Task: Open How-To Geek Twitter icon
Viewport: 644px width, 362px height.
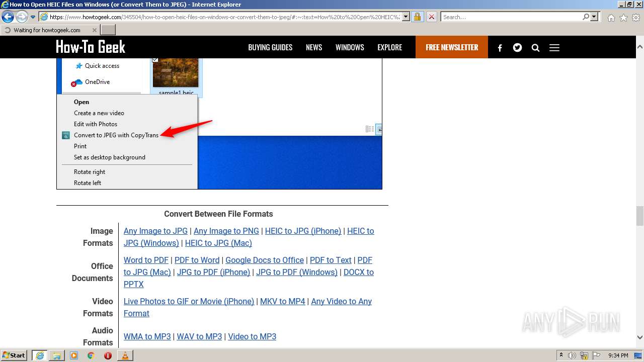Action: (517, 48)
